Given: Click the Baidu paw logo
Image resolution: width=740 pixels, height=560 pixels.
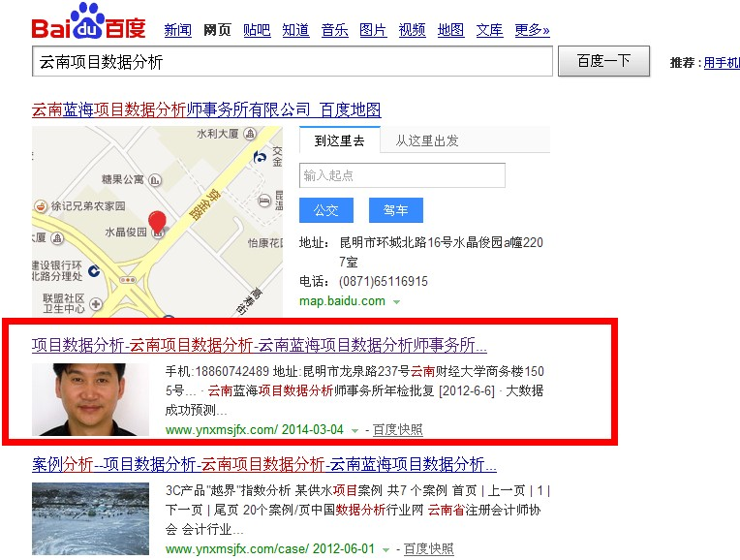Looking at the screenshot, I should coord(89,21).
